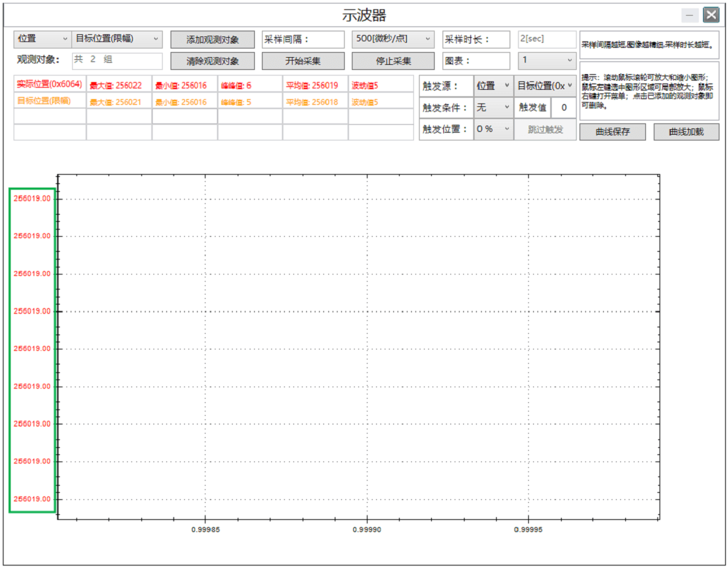
Task: Click the 触发值 input field
Action: coord(563,108)
